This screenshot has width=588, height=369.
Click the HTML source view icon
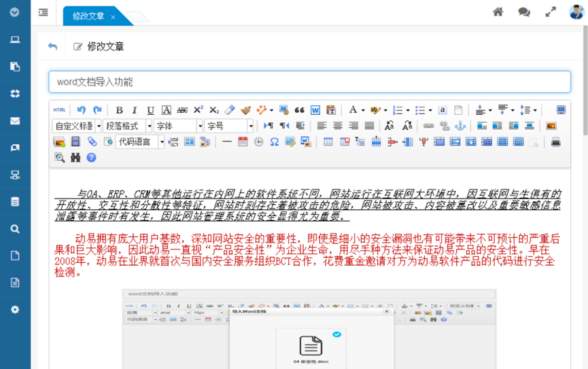pyautogui.click(x=60, y=110)
